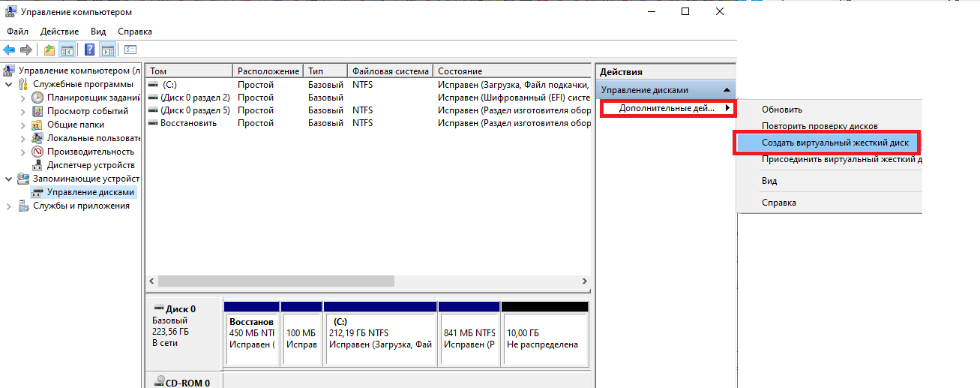Image resolution: width=980 pixels, height=388 pixels.
Task: Toggle the show/hide console tree icon
Action: (67, 50)
